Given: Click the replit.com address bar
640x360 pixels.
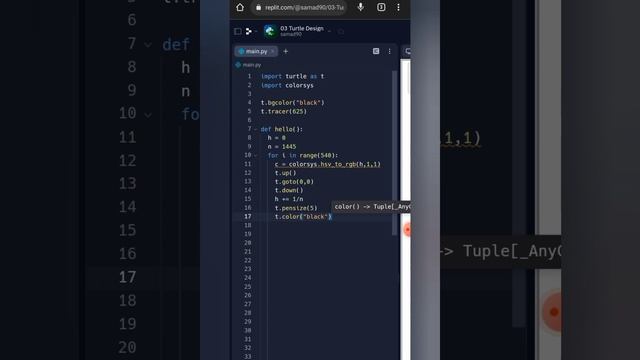Looking at the screenshot, I should click(x=300, y=7).
